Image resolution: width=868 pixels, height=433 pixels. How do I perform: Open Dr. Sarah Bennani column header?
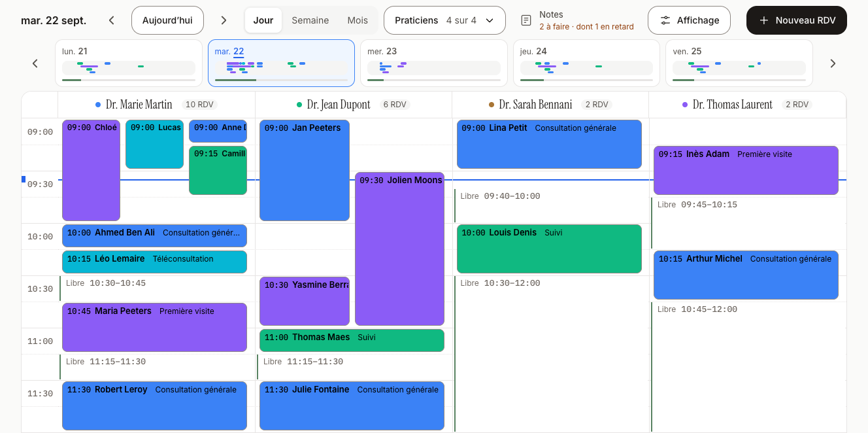coord(550,105)
